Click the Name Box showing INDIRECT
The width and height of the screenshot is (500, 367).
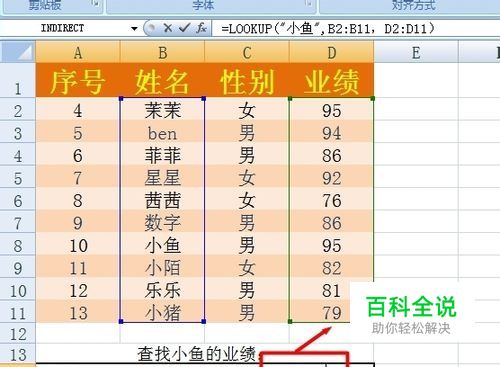(63, 28)
